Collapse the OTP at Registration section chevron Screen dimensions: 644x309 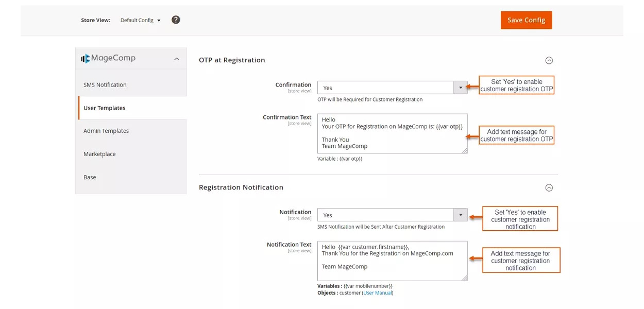549,60
